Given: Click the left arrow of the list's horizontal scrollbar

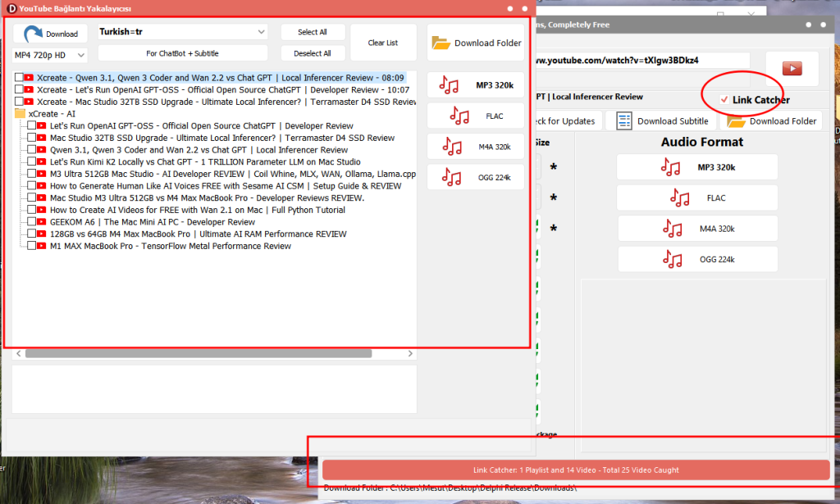Looking at the screenshot, I should click(19, 354).
